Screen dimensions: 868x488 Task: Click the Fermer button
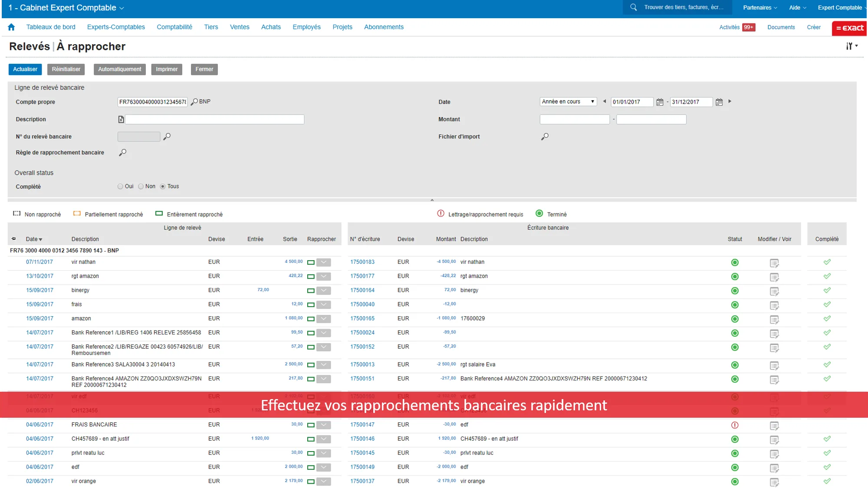204,69
